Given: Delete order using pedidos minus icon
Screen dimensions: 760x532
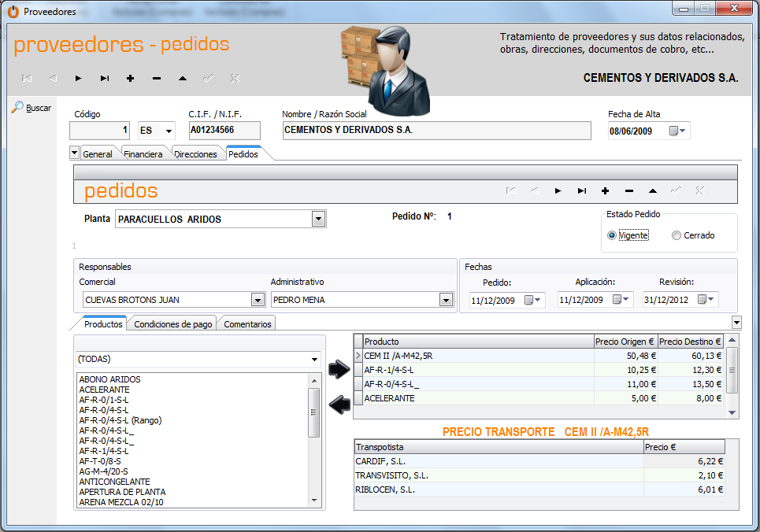Looking at the screenshot, I should click(x=628, y=190).
